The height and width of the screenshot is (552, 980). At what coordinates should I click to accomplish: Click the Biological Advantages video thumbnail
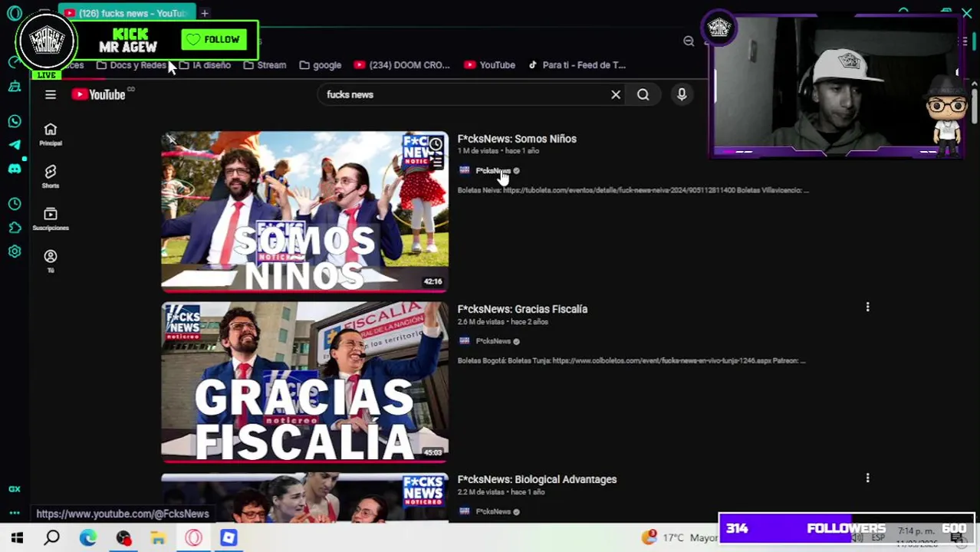coord(304,498)
